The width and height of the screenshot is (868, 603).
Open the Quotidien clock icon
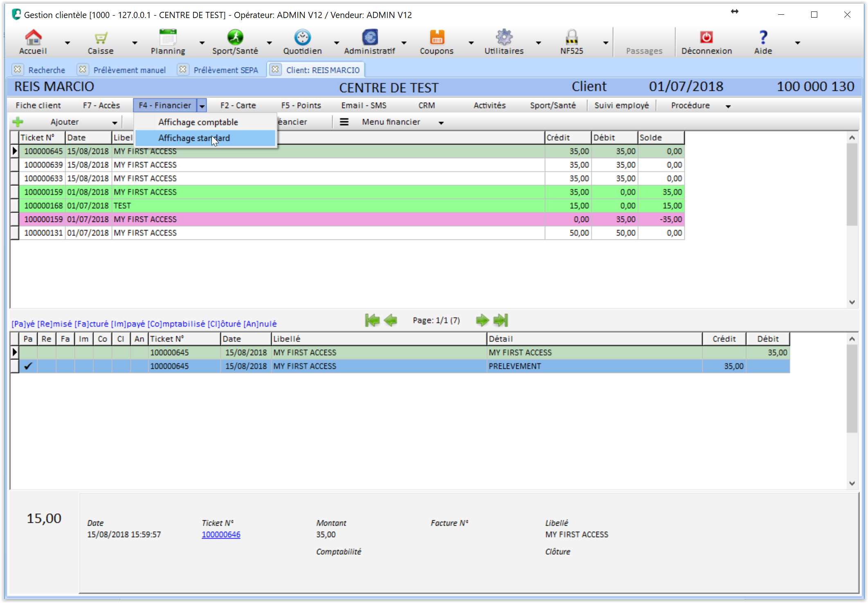pos(302,37)
